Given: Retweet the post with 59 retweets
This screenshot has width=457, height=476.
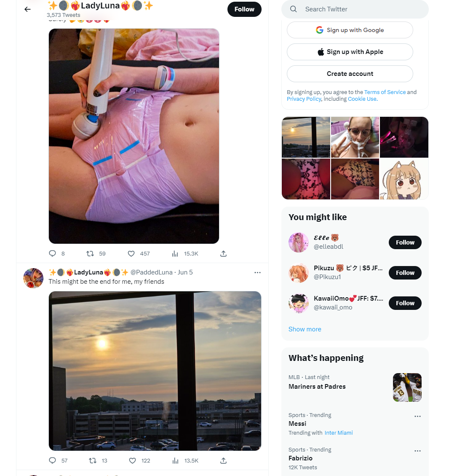Looking at the screenshot, I should [90, 254].
